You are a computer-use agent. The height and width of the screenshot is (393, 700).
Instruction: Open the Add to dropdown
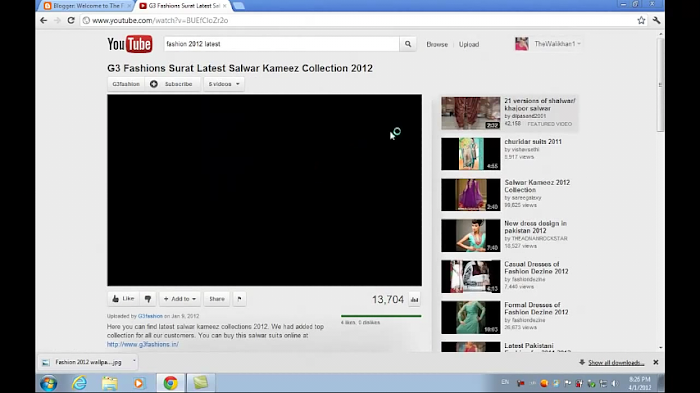coord(180,299)
